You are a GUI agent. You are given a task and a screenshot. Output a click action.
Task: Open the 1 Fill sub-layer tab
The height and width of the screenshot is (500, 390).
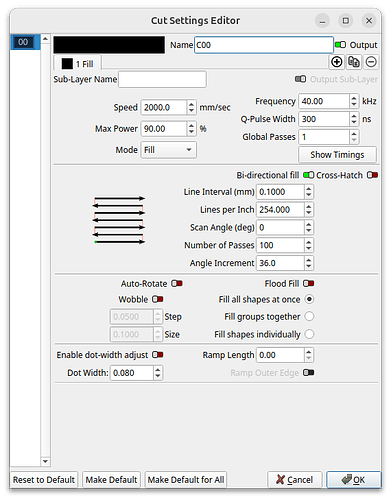point(78,64)
